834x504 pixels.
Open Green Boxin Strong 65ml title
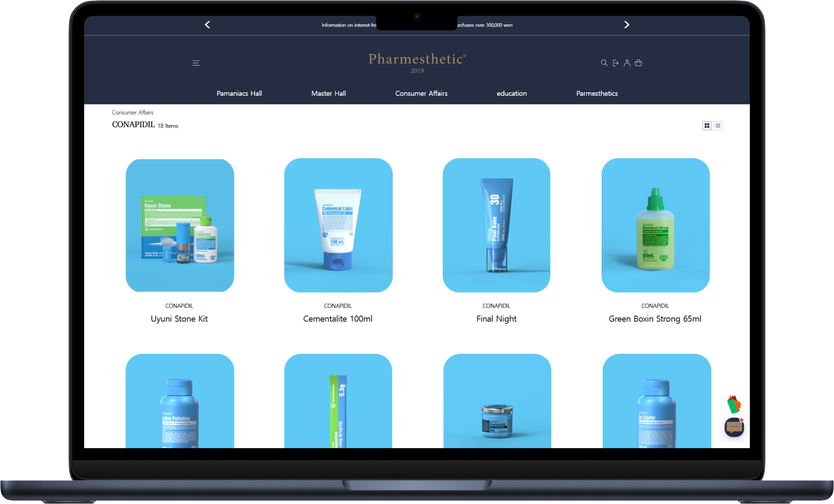pos(655,319)
